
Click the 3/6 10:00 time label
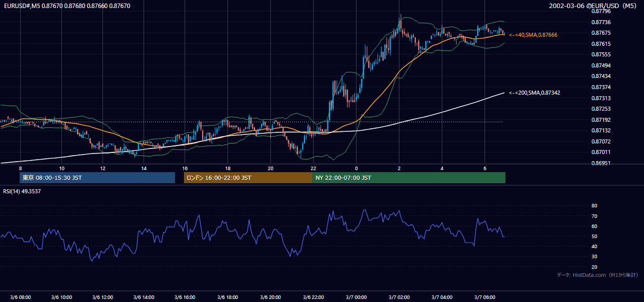click(x=61, y=297)
